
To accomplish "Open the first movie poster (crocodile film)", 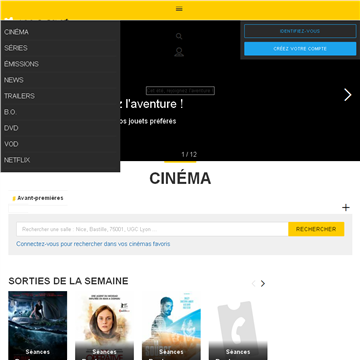I will coord(38,325).
